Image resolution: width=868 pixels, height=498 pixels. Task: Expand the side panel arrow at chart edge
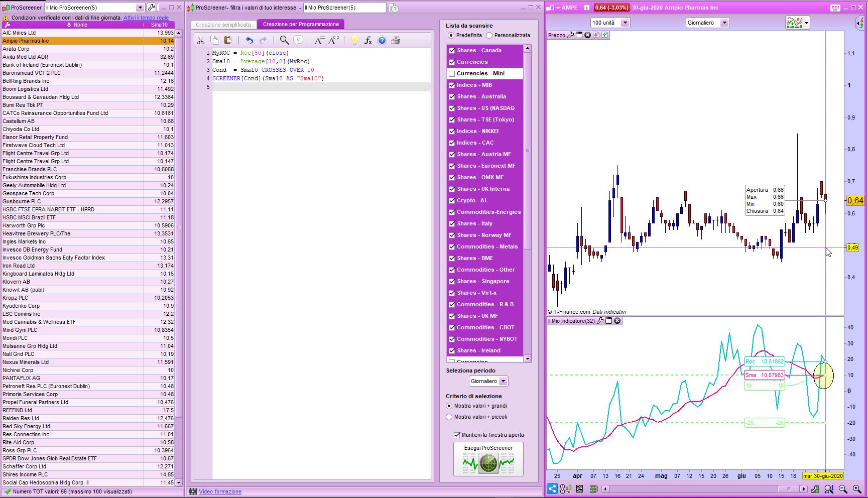point(859,23)
